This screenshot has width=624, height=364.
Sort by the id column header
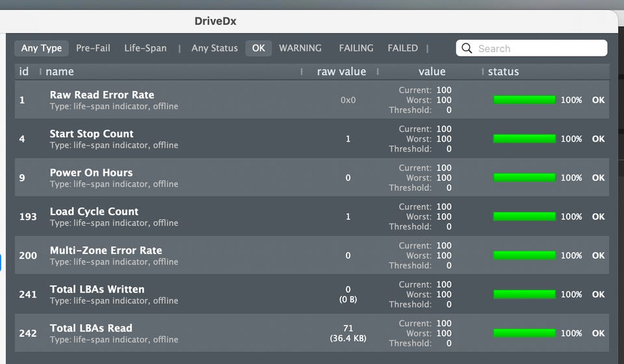[24, 71]
